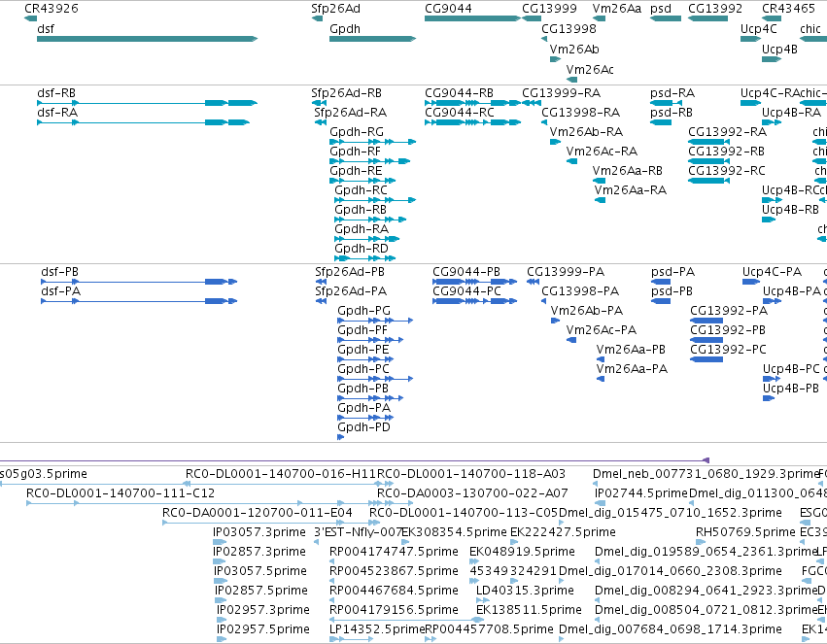Click the long purple feature line above the ESTs
Image resolution: width=827 pixels, height=644 pixels.
coord(355,460)
